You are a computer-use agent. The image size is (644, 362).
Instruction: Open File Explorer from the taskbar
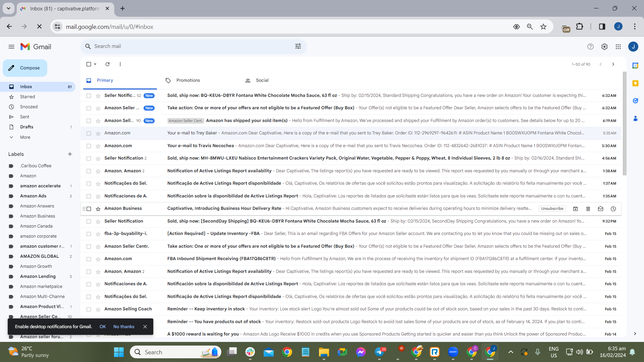(324, 352)
